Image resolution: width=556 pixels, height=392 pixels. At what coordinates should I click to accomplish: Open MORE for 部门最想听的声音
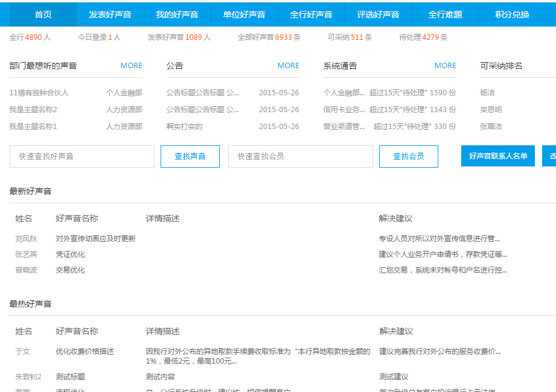click(x=131, y=65)
